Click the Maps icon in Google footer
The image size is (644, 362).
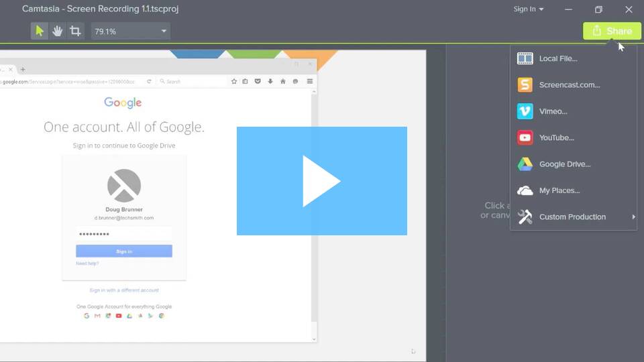tap(108, 316)
